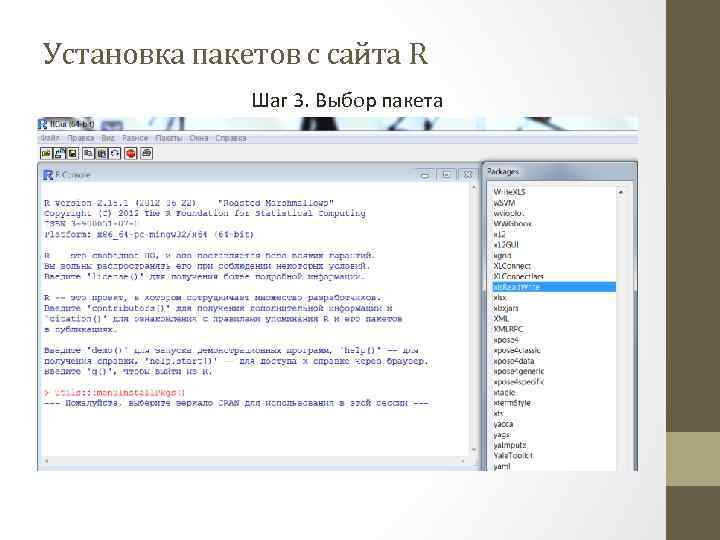
Task: Click the red Stop computation icon
Action: pyautogui.click(x=131, y=153)
